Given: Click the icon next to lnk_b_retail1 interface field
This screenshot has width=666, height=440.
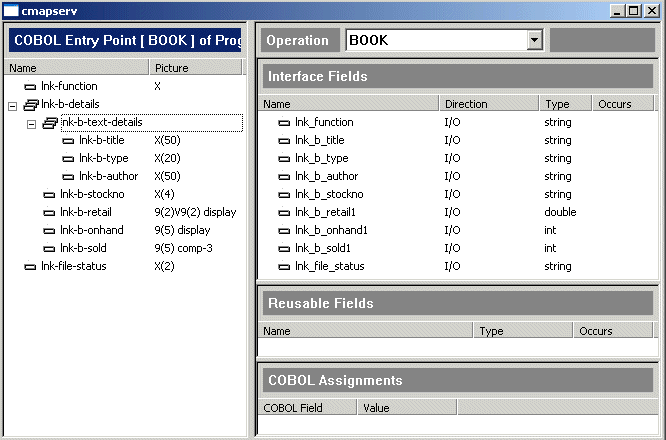Looking at the screenshot, I should (x=284, y=213).
